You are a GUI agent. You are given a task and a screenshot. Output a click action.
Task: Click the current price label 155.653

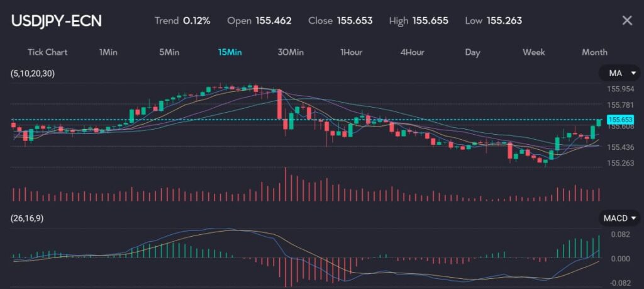click(621, 120)
